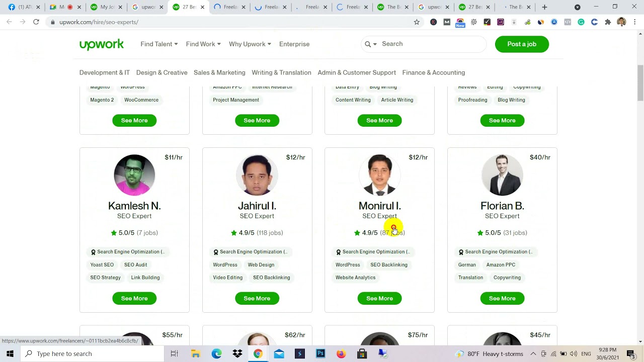Open Chrome profile avatar
The image size is (644, 362).
621,22
